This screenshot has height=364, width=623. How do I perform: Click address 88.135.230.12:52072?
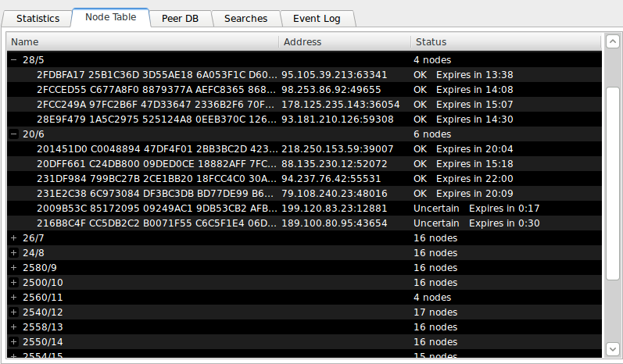[334, 164]
